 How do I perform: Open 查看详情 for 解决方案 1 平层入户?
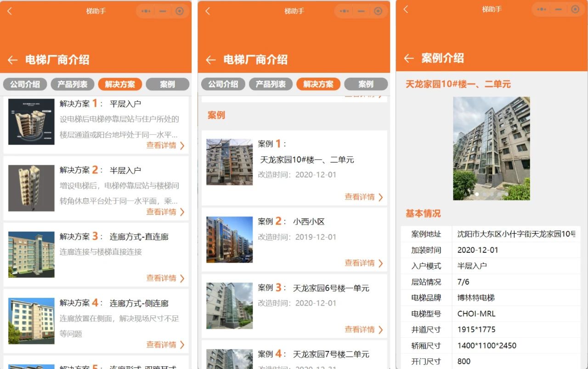click(x=165, y=145)
